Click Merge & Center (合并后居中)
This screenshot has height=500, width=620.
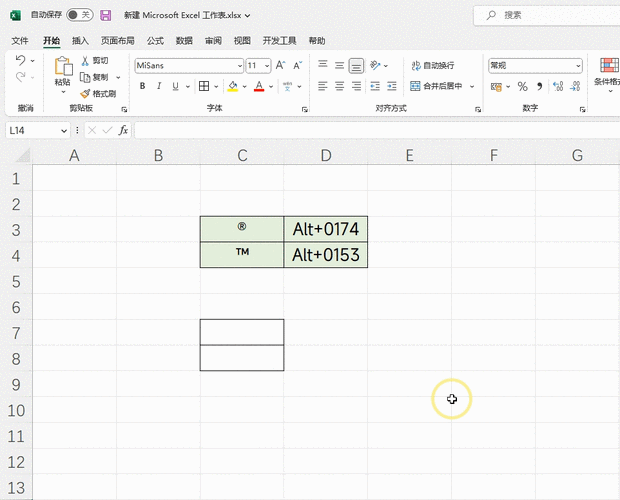pyautogui.click(x=436, y=86)
